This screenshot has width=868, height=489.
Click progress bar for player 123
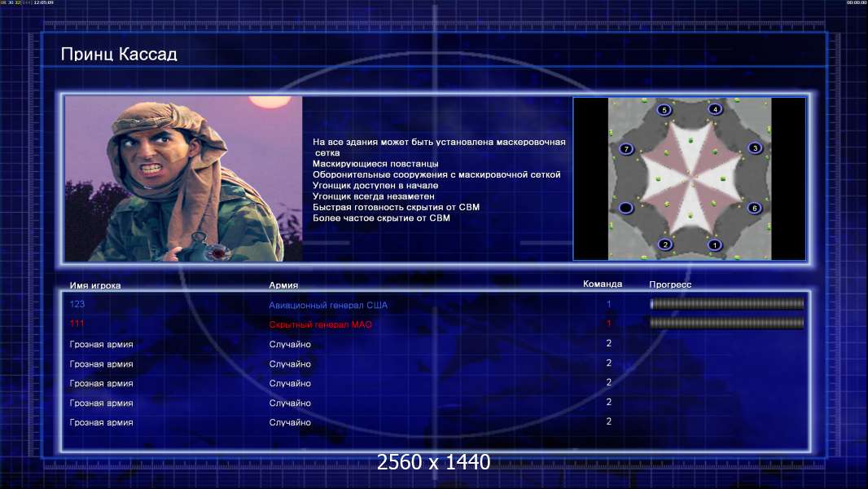[x=727, y=303]
